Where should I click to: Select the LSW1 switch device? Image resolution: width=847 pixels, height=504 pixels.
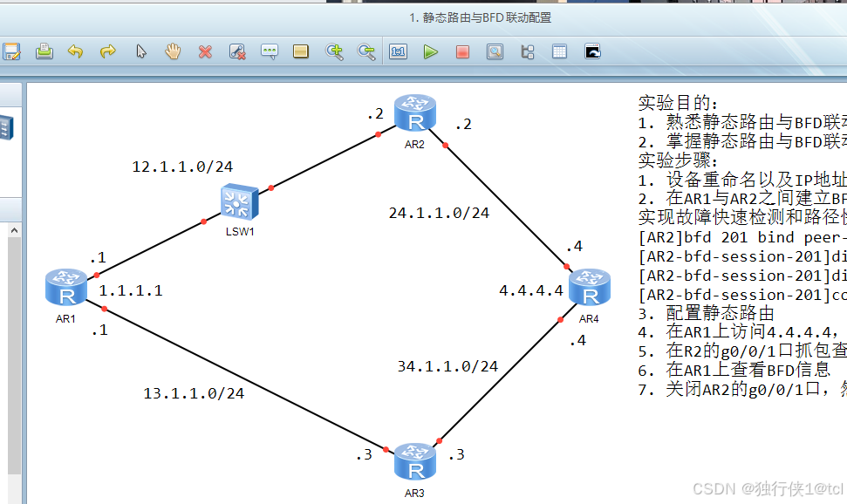tap(238, 201)
